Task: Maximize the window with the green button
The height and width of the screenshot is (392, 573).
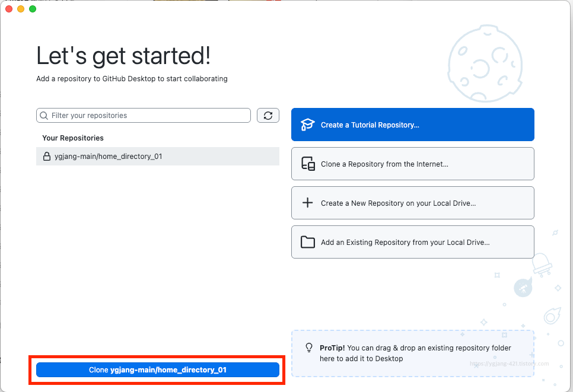Action: click(33, 9)
